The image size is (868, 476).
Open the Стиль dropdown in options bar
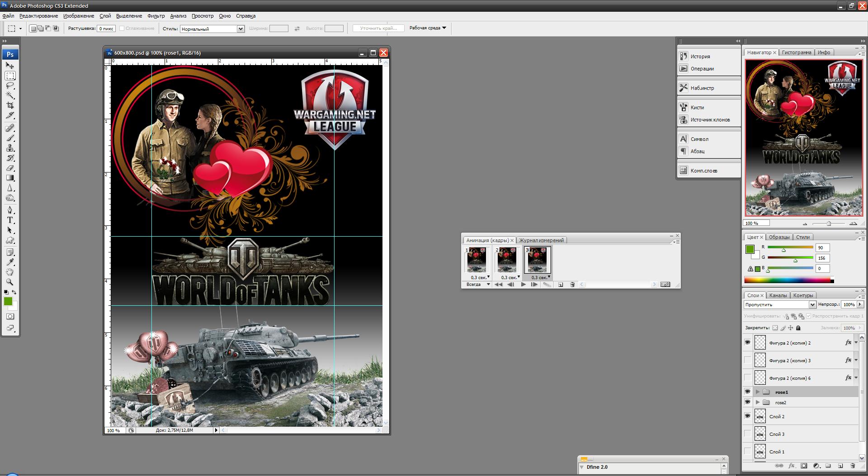(212, 28)
